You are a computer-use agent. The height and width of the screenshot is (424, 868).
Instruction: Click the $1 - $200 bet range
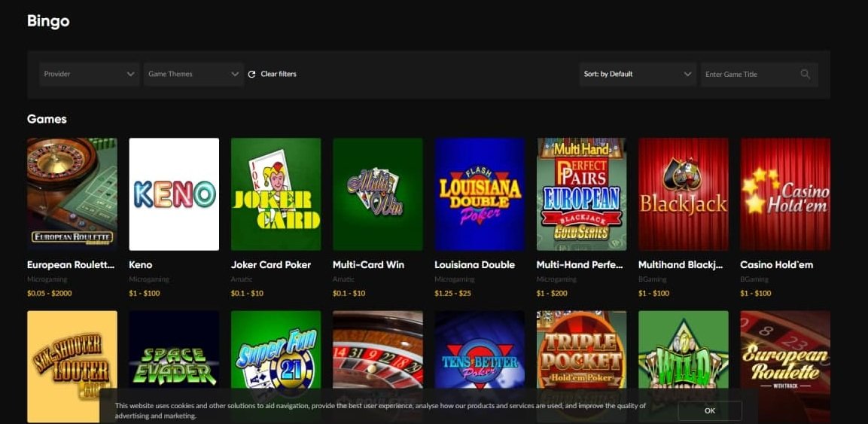point(552,294)
